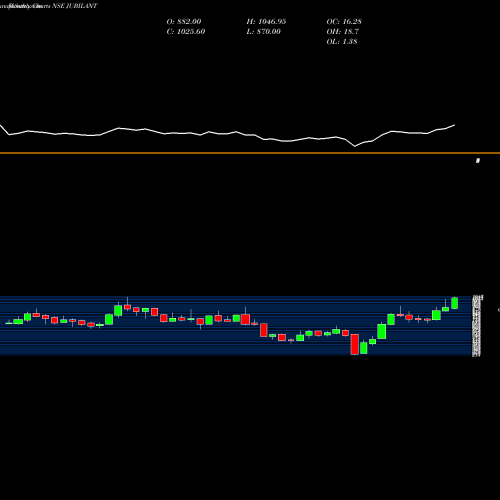Click the NSE JUBILANT chart title

[x=75, y=6]
